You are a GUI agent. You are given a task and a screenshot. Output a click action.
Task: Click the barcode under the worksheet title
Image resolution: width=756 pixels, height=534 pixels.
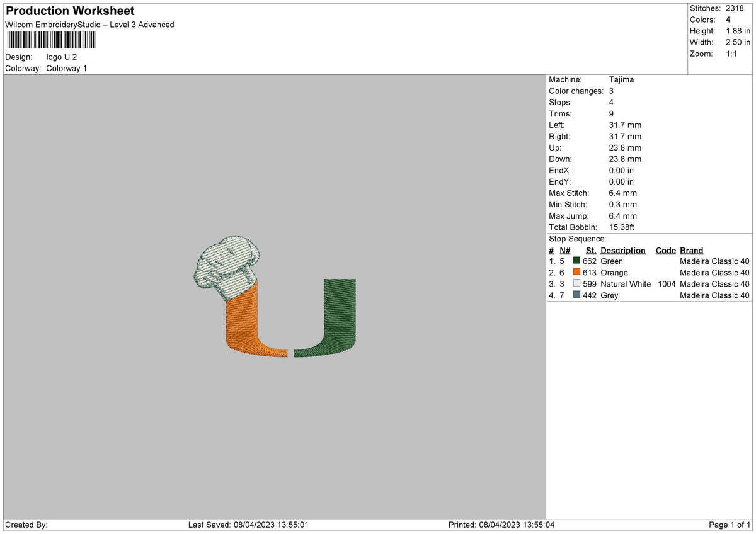click(x=51, y=40)
